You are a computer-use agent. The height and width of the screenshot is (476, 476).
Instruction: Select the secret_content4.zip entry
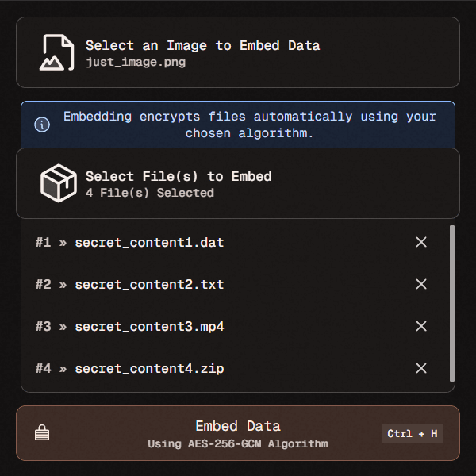pyautogui.click(x=149, y=368)
